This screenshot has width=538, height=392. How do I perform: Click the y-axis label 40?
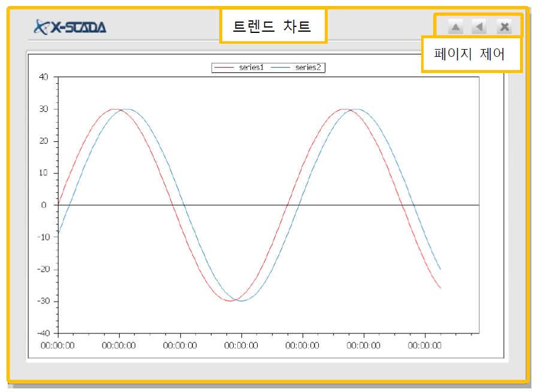(44, 77)
